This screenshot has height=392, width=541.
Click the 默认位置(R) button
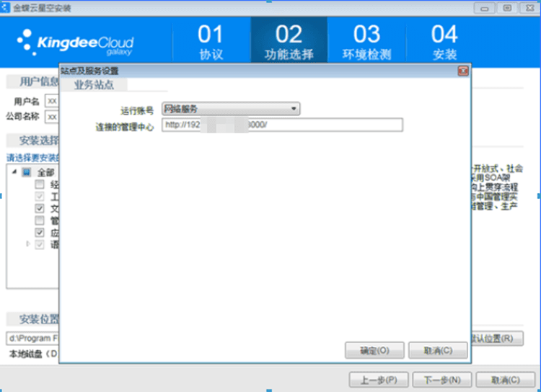[x=497, y=338]
